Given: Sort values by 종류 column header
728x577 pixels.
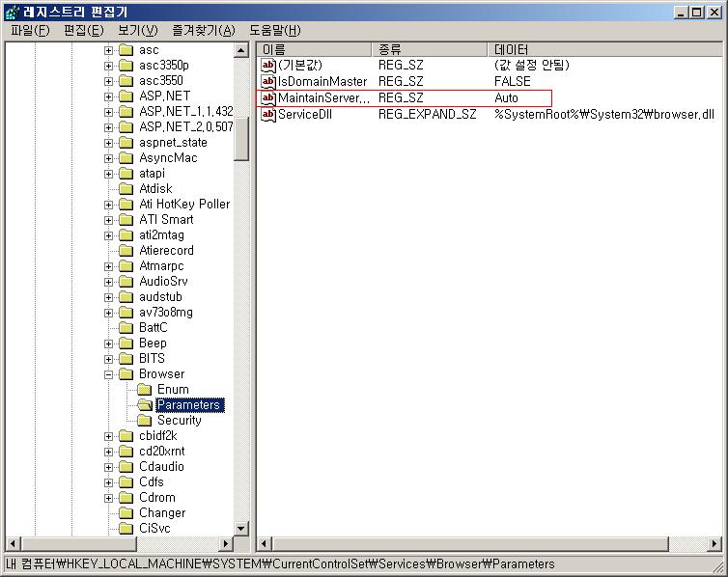Looking at the screenshot, I should click(x=430, y=49).
